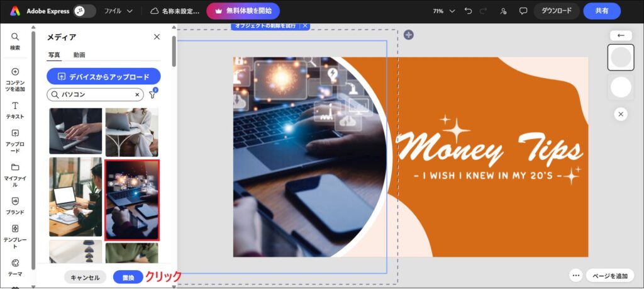The image size is (644, 289).
Task: Click デバイスからアップロード upload button
Action: [103, 77]
